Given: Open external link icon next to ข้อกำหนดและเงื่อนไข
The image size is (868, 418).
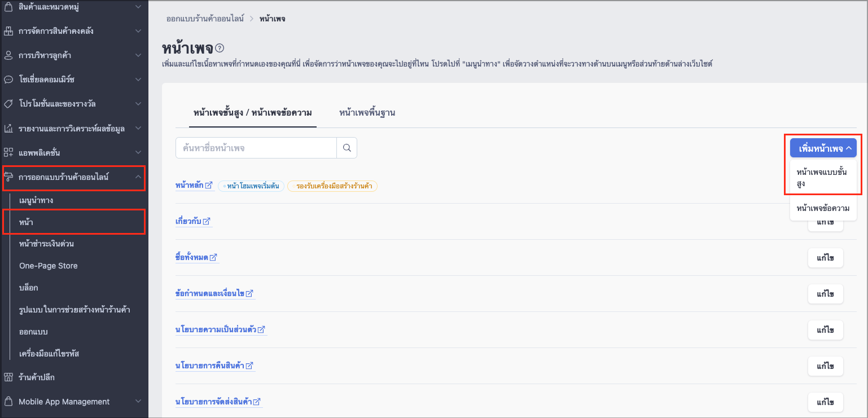Looking at the screenshot, I should pos(249,293).
